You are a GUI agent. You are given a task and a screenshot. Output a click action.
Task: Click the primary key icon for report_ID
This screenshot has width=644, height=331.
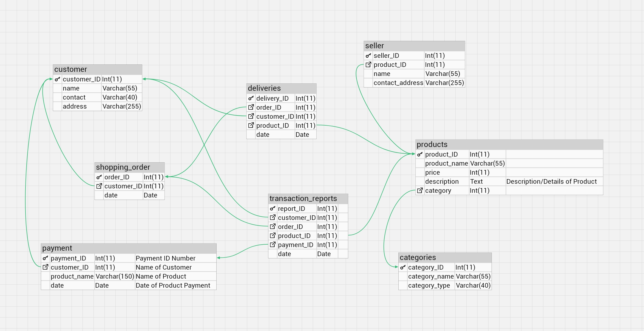click(x=273, y=209)
